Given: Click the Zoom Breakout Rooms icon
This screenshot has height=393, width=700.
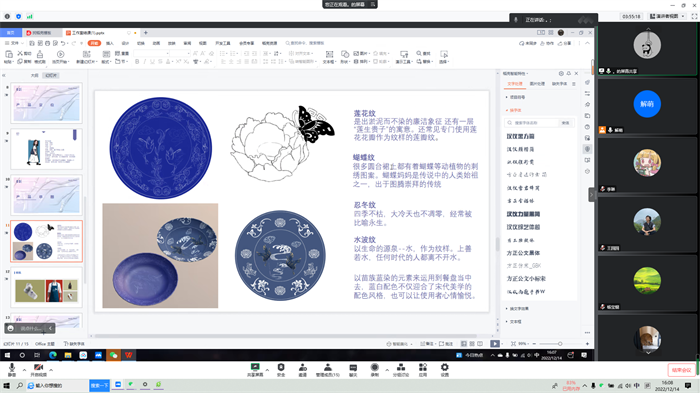Looking at the screenshot, I should point(401,367).
